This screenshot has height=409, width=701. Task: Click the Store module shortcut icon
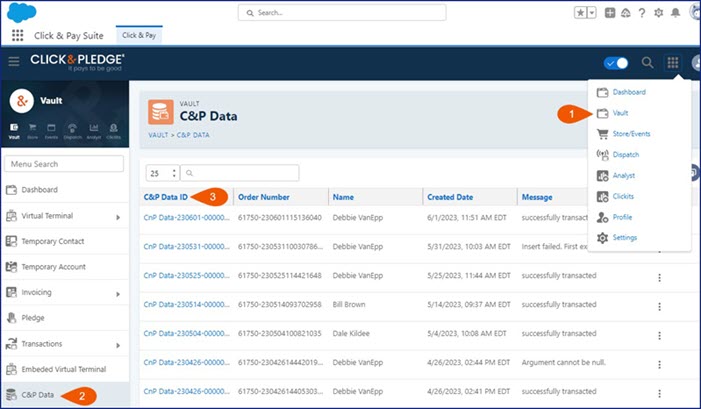[33, 131]
